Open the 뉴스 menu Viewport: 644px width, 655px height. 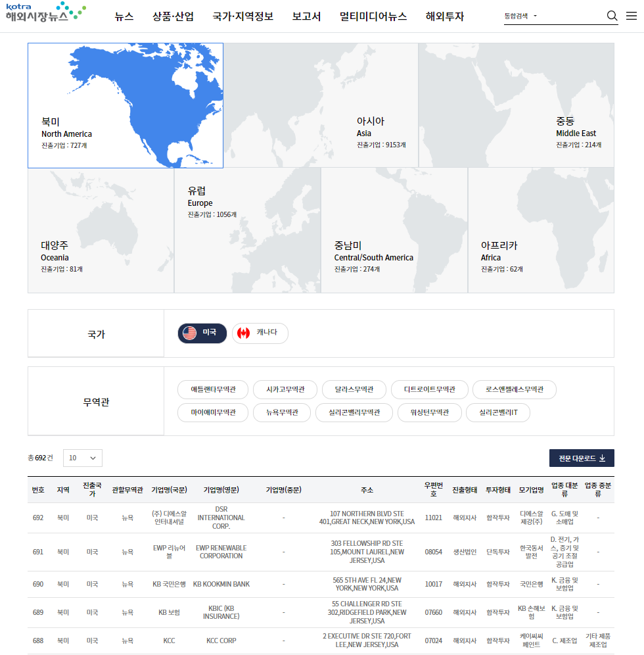click(x=124, y=16)
